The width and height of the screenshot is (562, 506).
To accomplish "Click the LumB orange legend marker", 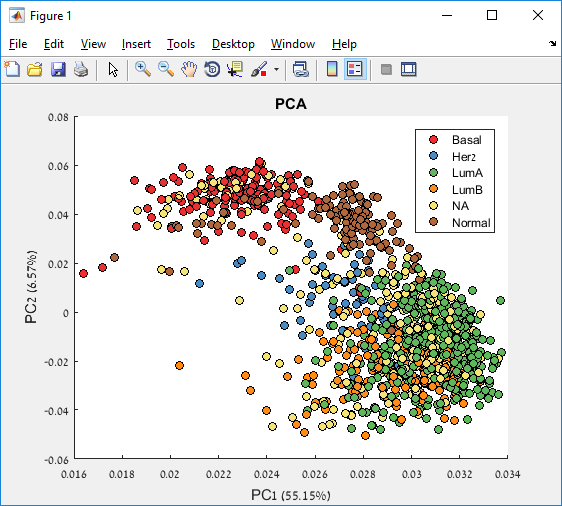I will [x=434, y=189].
